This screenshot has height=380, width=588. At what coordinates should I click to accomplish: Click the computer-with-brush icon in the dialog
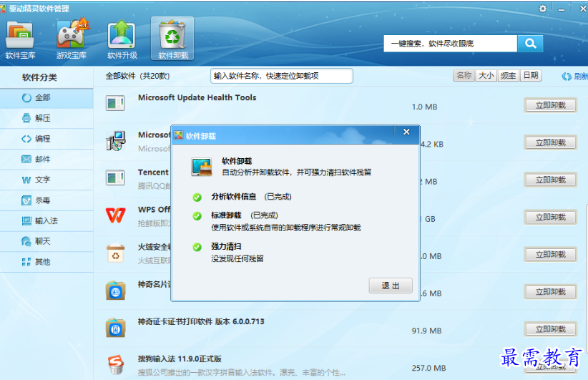tap(202, 167)
